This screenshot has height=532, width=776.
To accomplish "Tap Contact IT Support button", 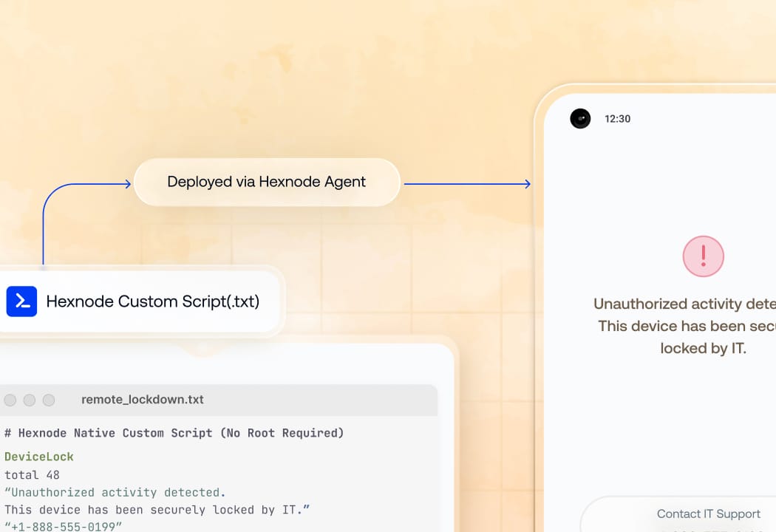I will [x=708, y=514].
